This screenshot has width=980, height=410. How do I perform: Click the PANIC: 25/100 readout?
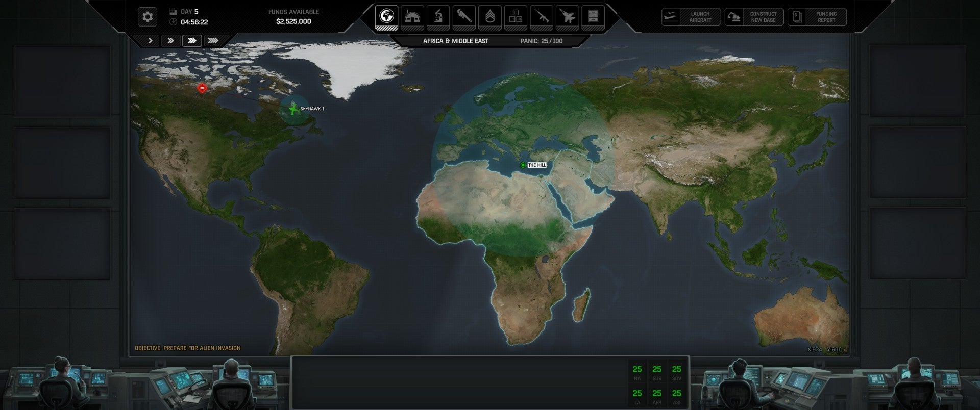tap(542, 41)
